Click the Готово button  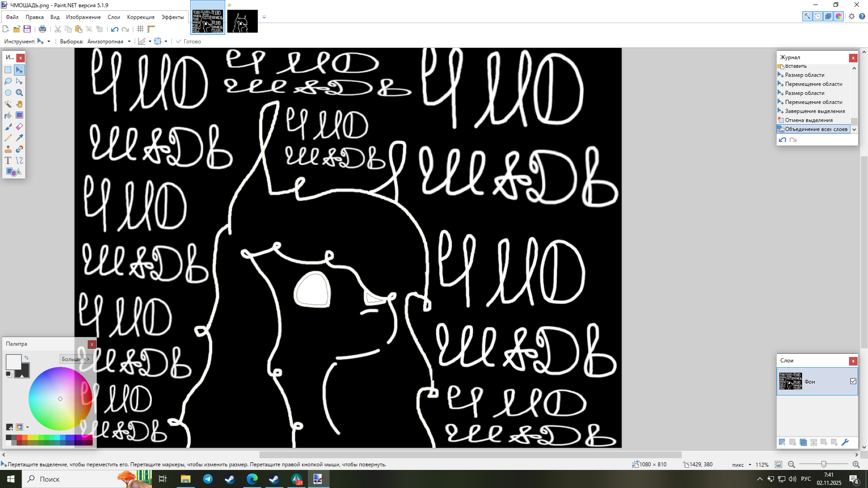coord(189,42)
